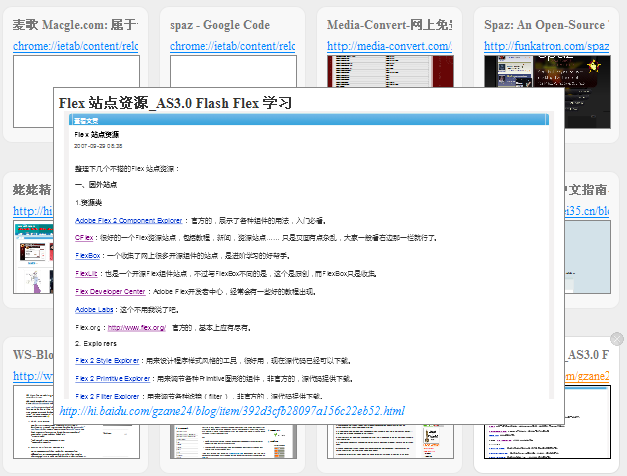Click 'Flex 2 Style Explorer' in the preview
The width and height of the screenshot is (627, 476).
tap(107, 360)
